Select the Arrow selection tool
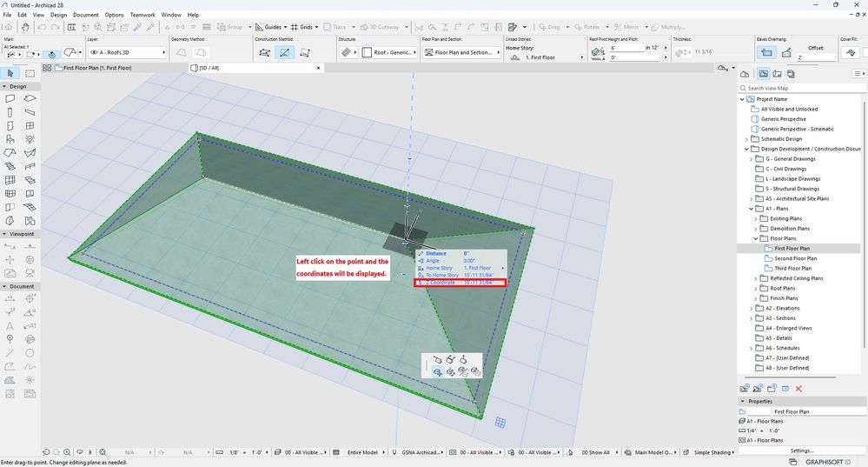 (10, 74)
